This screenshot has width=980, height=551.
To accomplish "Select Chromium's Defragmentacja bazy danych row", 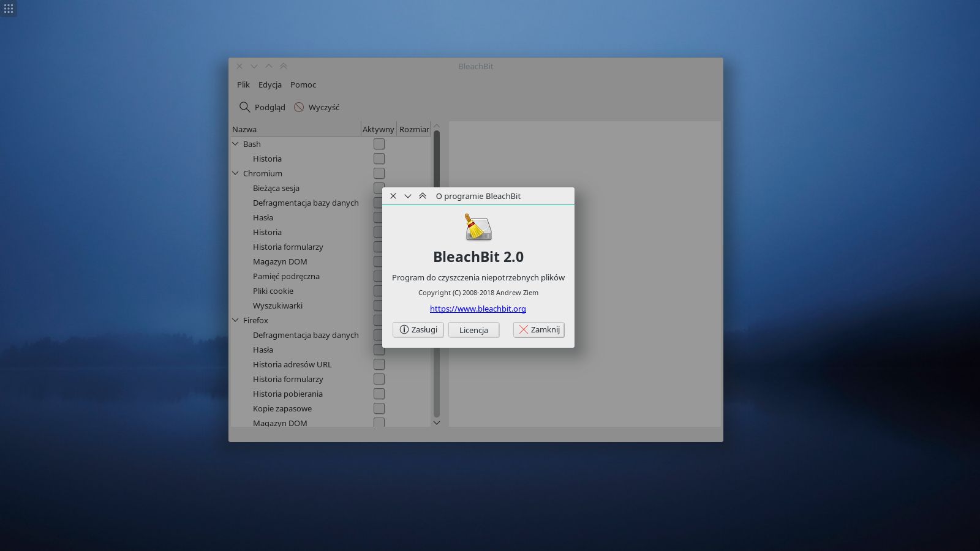I will [306, 203].
